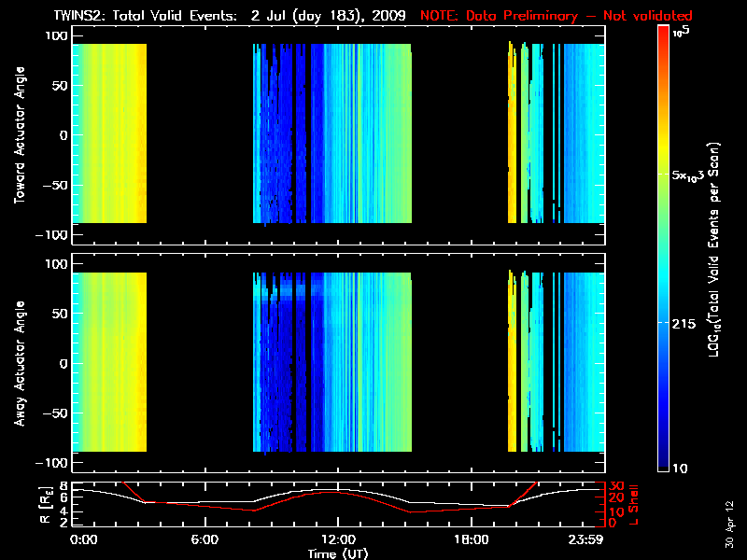Click the Time (UT) axis title
This screenshot has height=560, width=747.
pos(338,553)
